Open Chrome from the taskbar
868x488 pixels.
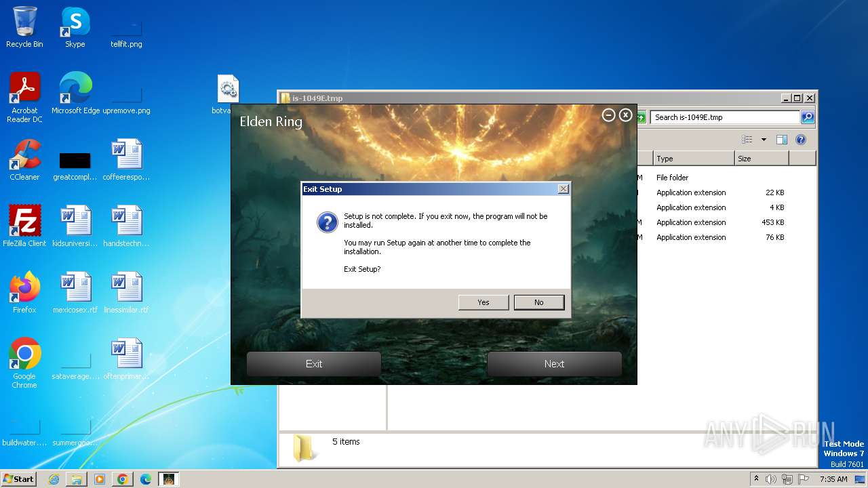pyautogui.click(x=122, y=479)
